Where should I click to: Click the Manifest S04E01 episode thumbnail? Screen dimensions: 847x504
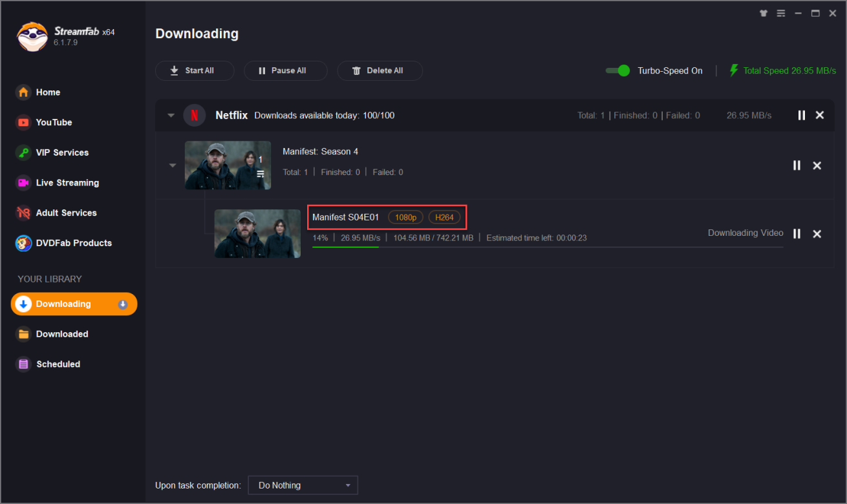(x=257, y=234)
